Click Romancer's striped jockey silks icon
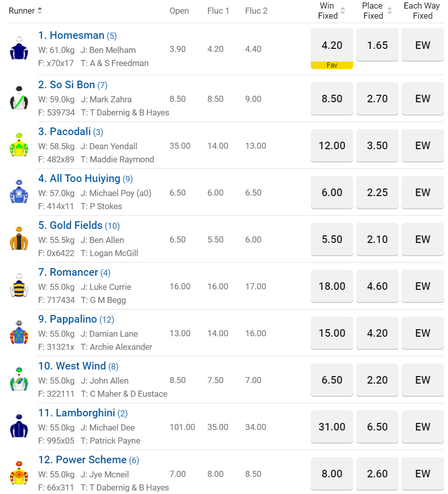 click(19, 286)
